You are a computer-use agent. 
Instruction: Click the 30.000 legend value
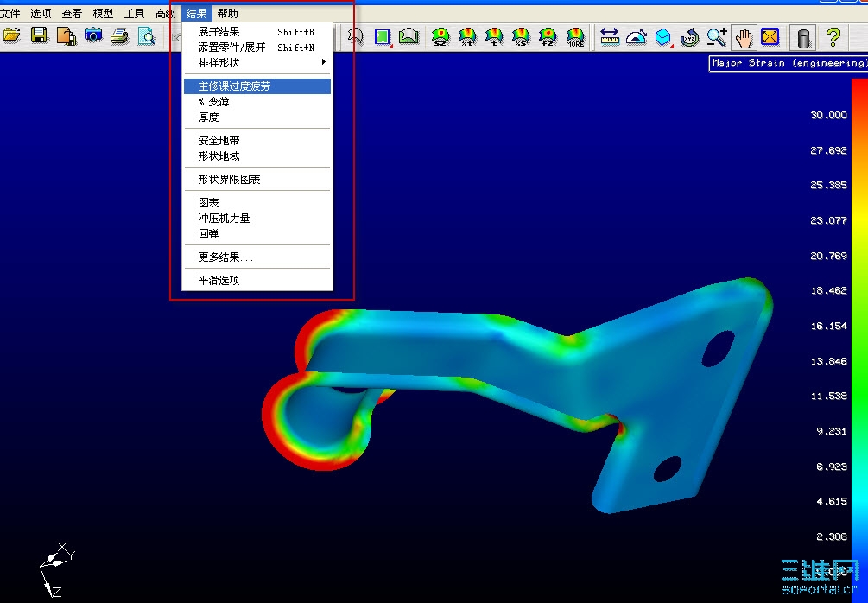828,115
